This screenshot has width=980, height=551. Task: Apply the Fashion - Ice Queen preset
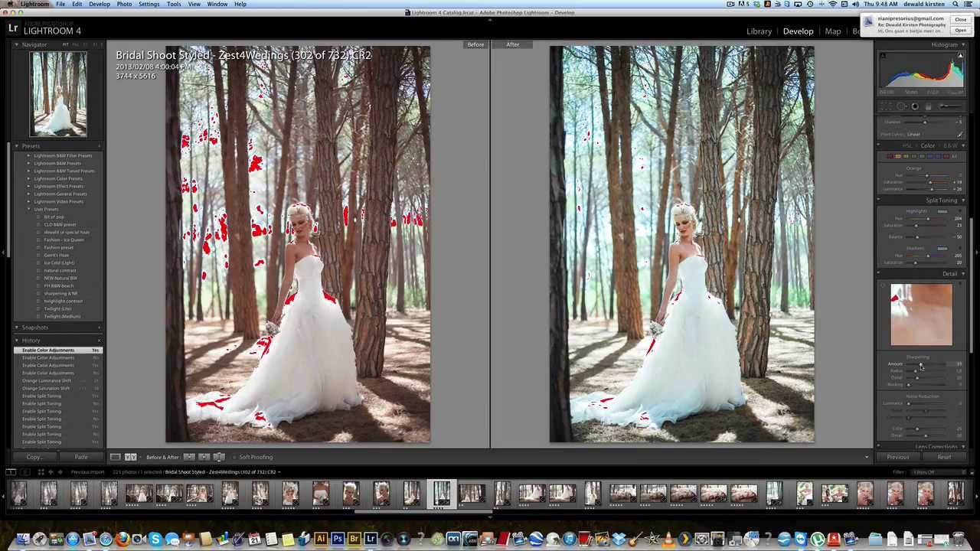[x=64, y=240]
